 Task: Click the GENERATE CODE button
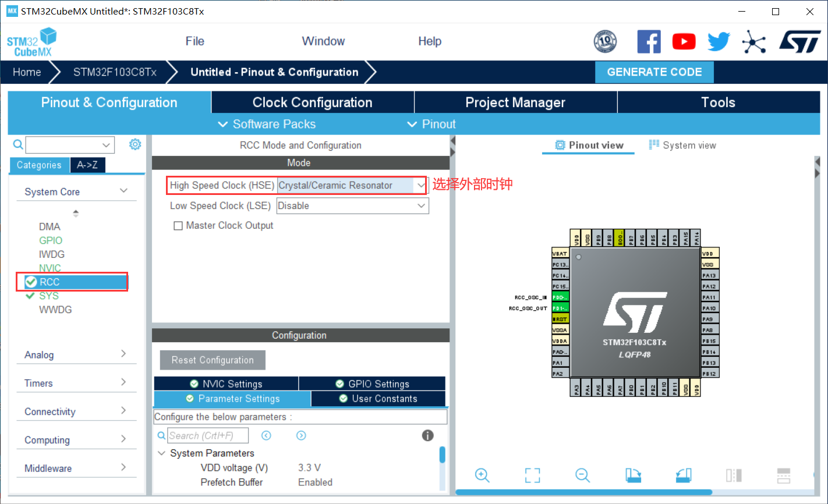pyautogui.click(x=654, y=72)
